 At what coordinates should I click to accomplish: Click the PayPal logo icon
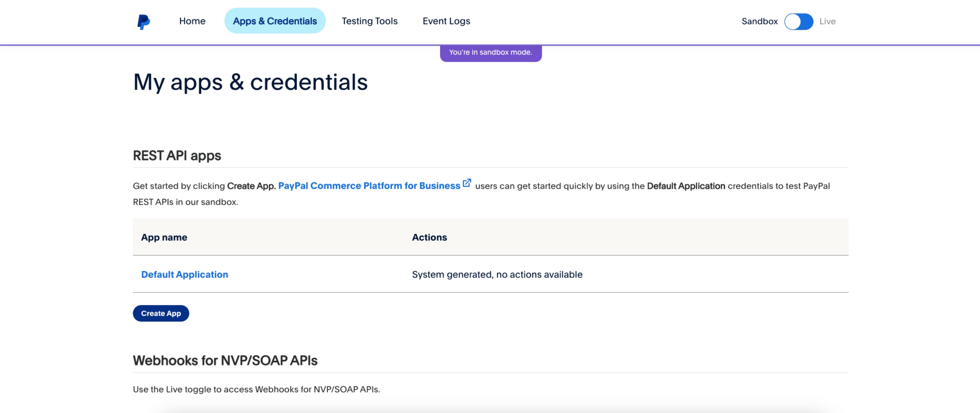coord(143,22)
